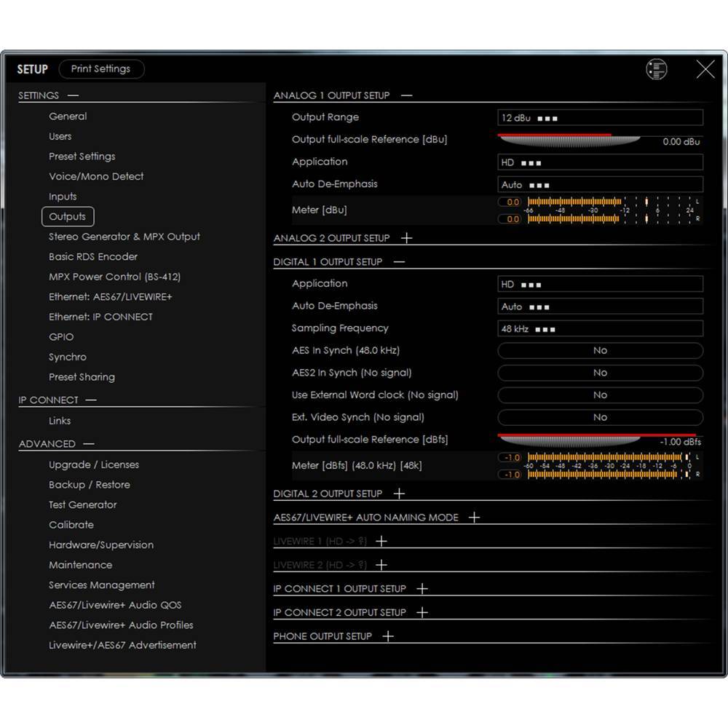This screenshot has width=728, height=728.
Task: Select Outputs in sidebar
Action: [68, 217]
